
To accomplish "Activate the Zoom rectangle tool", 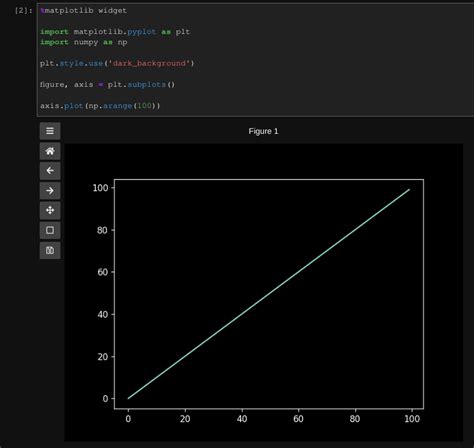I will click(x=50, y=230).
